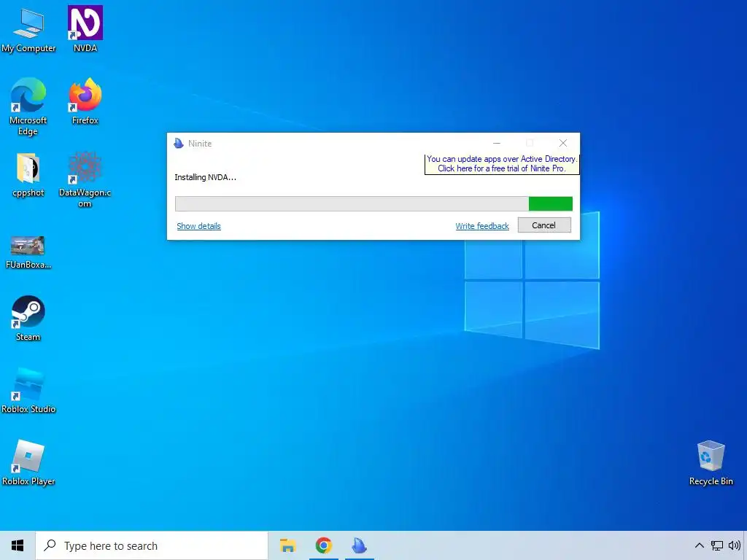Screen dimensions: 747x560
Task: Open the Windows Start menu
Action: (18, 545)
